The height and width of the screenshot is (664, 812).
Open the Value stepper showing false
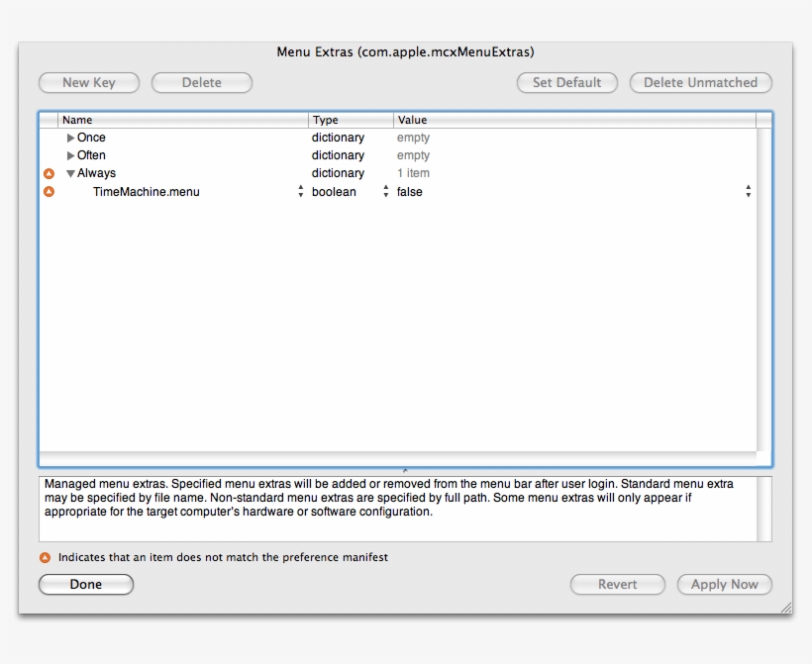(384, 192)
